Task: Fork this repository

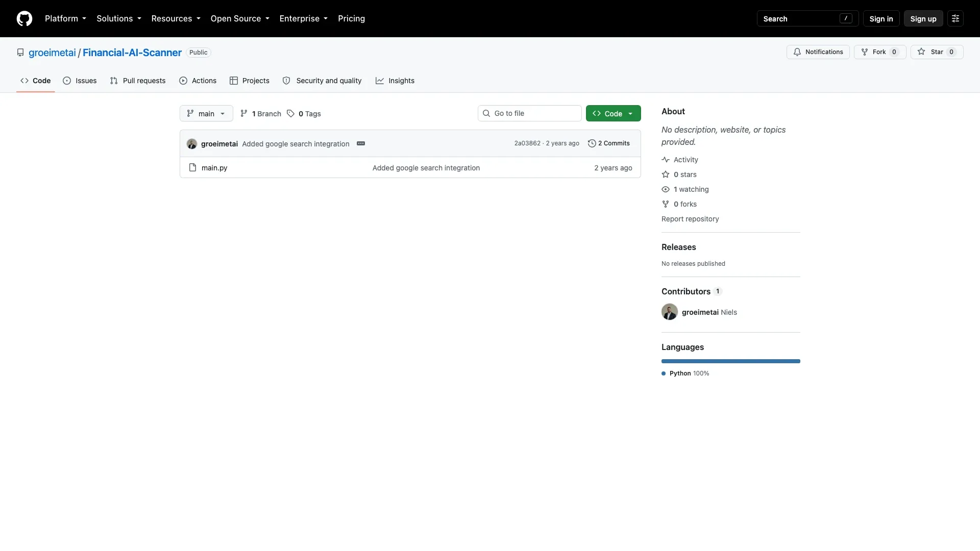Action: [x=880, y=52]
